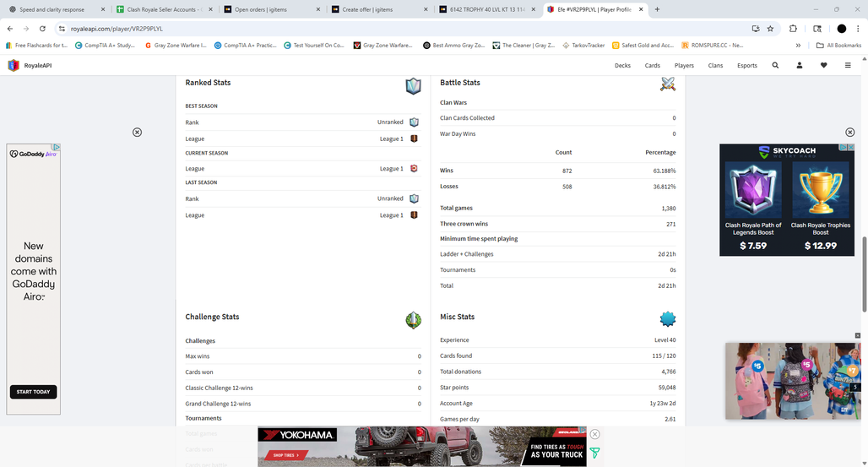Open ROMSPURE.CC bookmark
Screen dimensions: 868x467
(713, 46)
